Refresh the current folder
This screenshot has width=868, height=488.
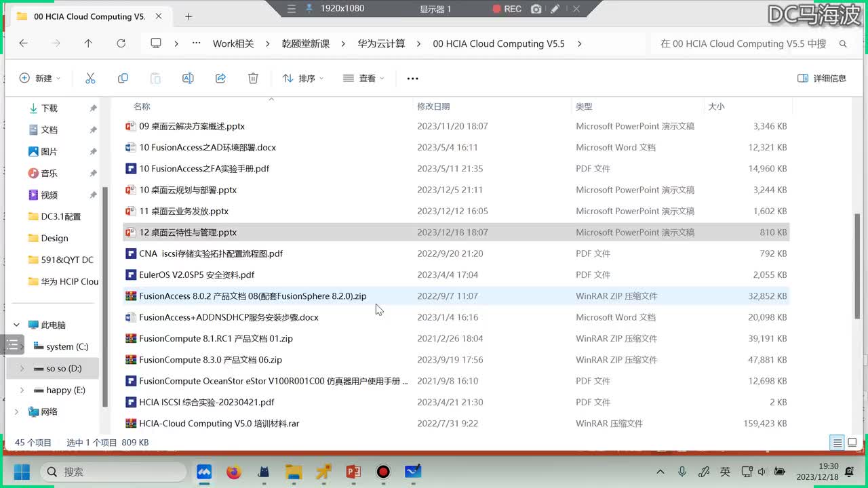(121, 43)
